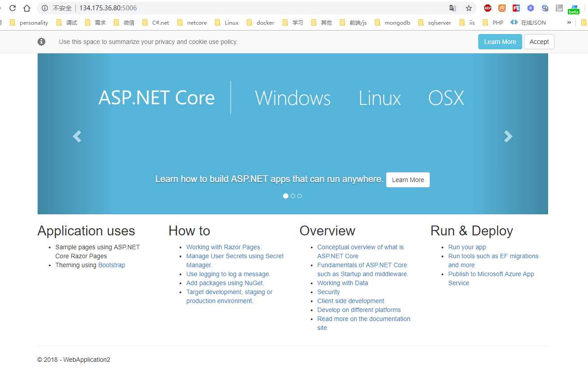This screenshot has width=588, height=369.
Task: Reload the page with the refresh icon
Action: pos(13,8)
